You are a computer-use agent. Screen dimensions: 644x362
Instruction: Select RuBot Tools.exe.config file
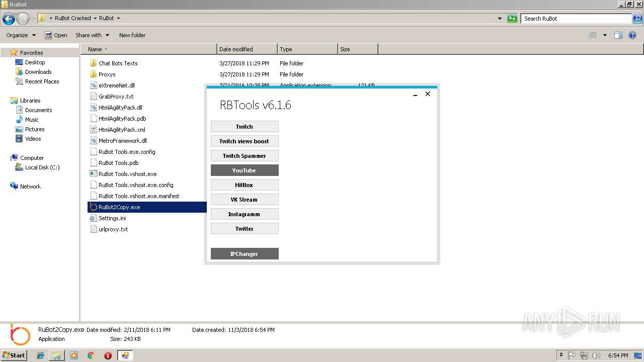pos(127,152)
